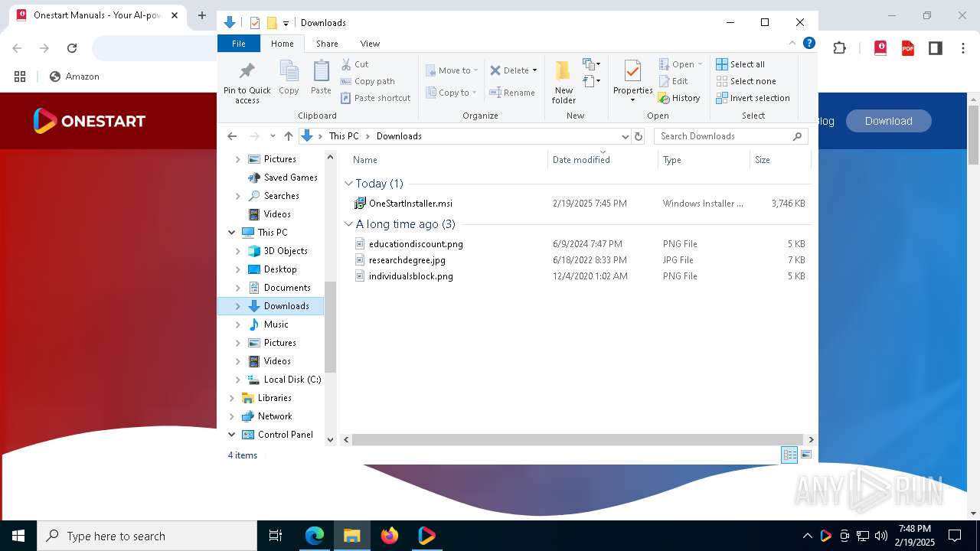The height and width of the screenshot is (551, 980).
Task: Open Control Panel in navigation tree
Action: pos(285,435)
